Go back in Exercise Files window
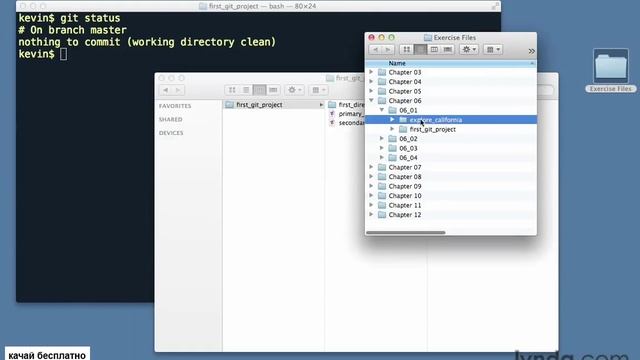 click(x=376, y=49)
